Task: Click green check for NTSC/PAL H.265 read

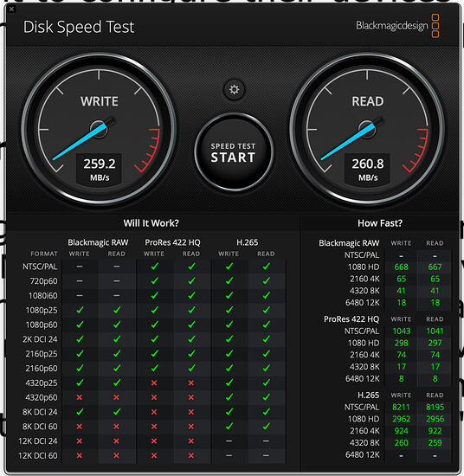Action: 267,266
